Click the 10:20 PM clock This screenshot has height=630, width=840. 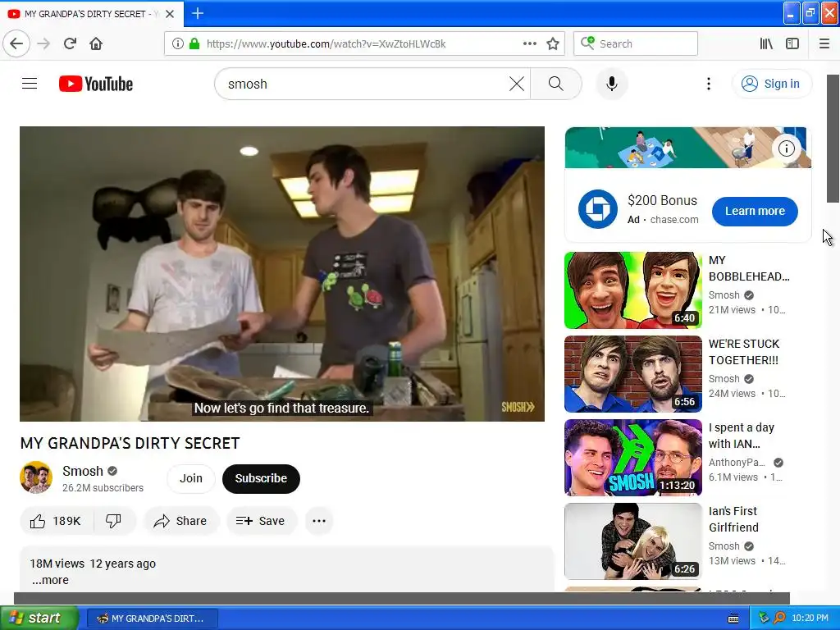pyautogui.click(x=810, y=619)
